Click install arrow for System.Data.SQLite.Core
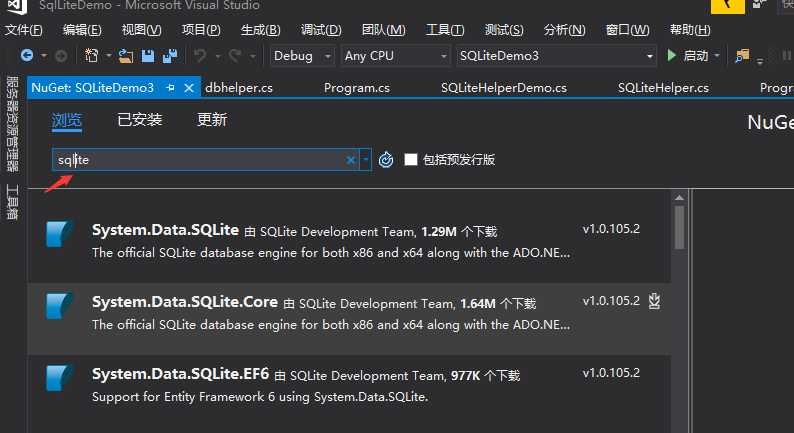794x433 pixels. (x=654, y=301)
